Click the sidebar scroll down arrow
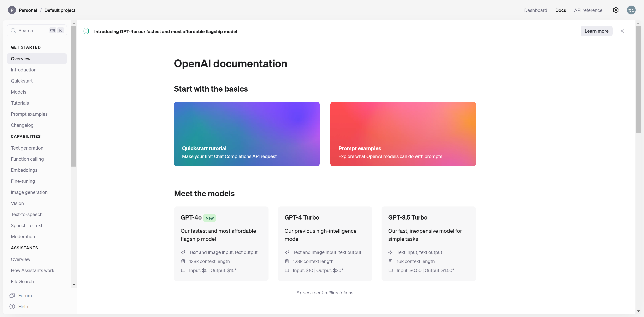 click(74, 284)
